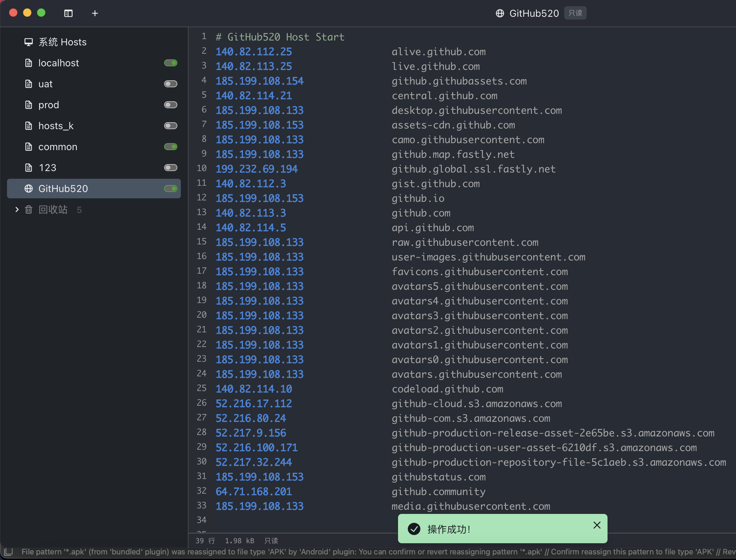
Task: Click the 只读 read-only badge in title
Action: click(x=575, y=13)
